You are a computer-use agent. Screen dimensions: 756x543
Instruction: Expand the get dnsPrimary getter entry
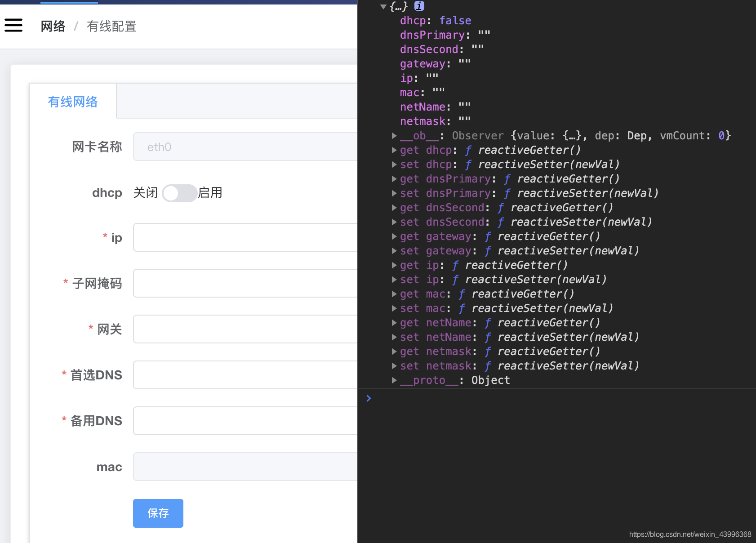394,178
